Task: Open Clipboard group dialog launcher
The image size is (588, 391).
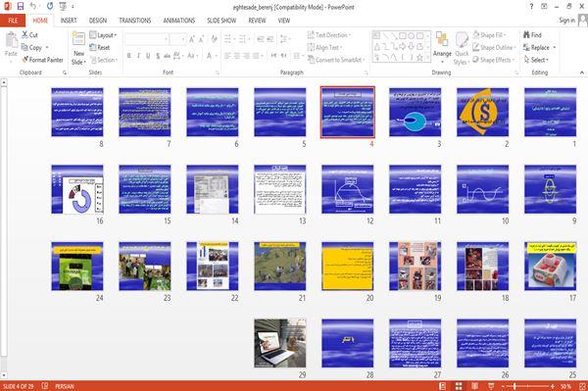Action: click(x=65, y=73)
